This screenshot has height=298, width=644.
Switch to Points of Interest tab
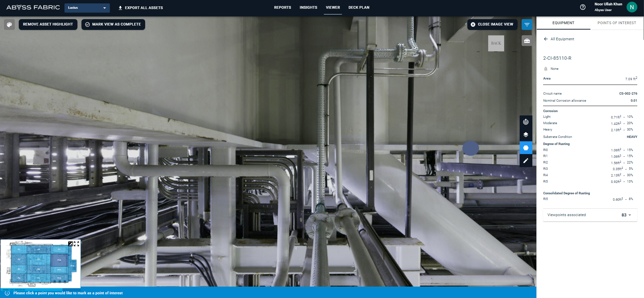point(617,23)
